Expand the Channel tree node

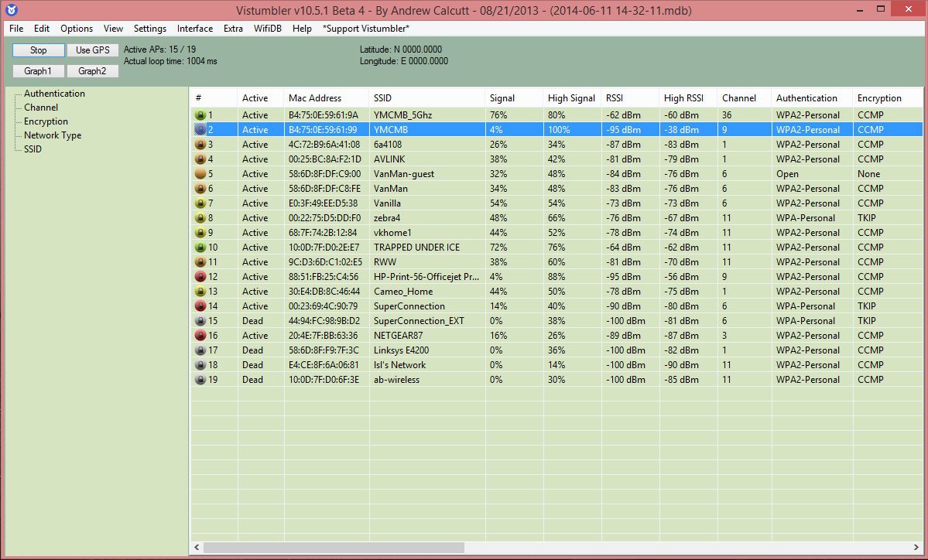click(40, 108)
